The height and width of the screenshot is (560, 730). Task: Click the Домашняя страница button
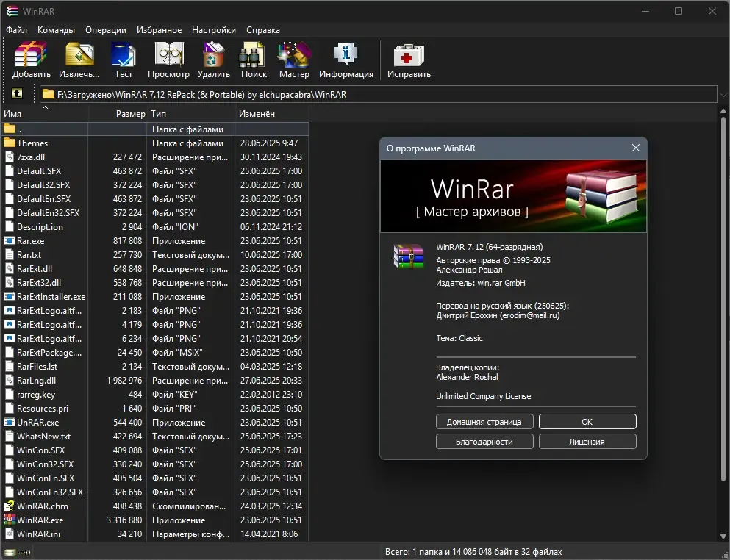click(x=484, y=422)
